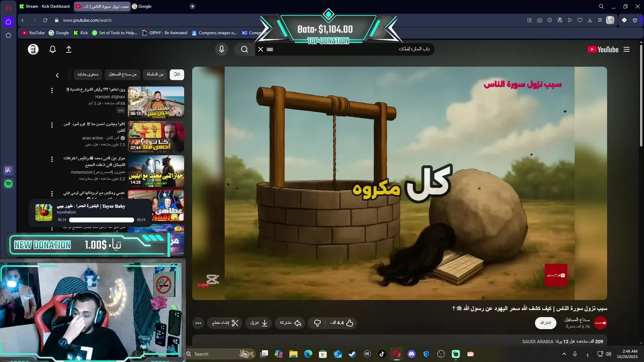Open the Kick bookmark
Image resolution: width=644 pixels, height=362 pixels.
click(x=80, y=33)
